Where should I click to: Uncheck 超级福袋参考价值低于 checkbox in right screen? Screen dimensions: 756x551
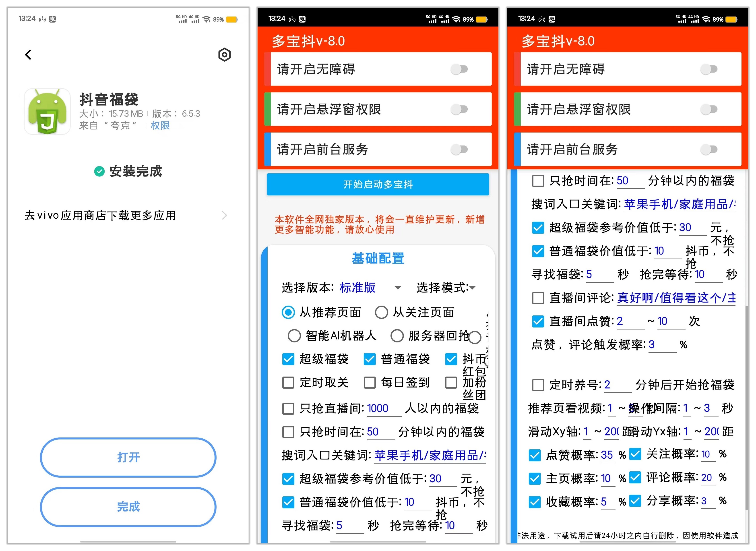(x=538, y=228)
